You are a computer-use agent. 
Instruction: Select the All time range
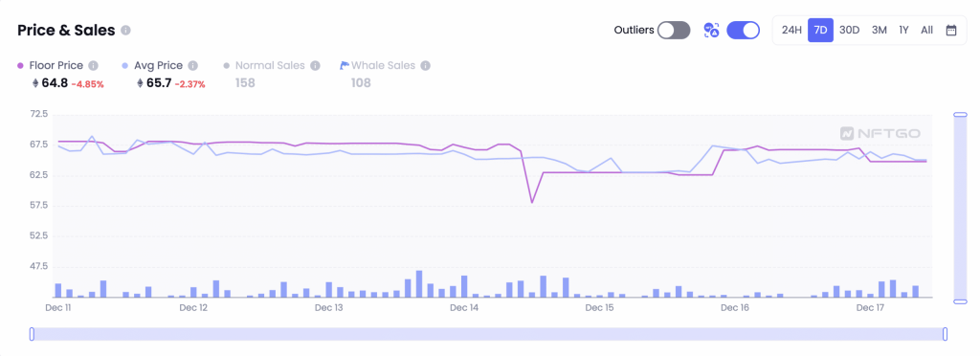[926, 30]
